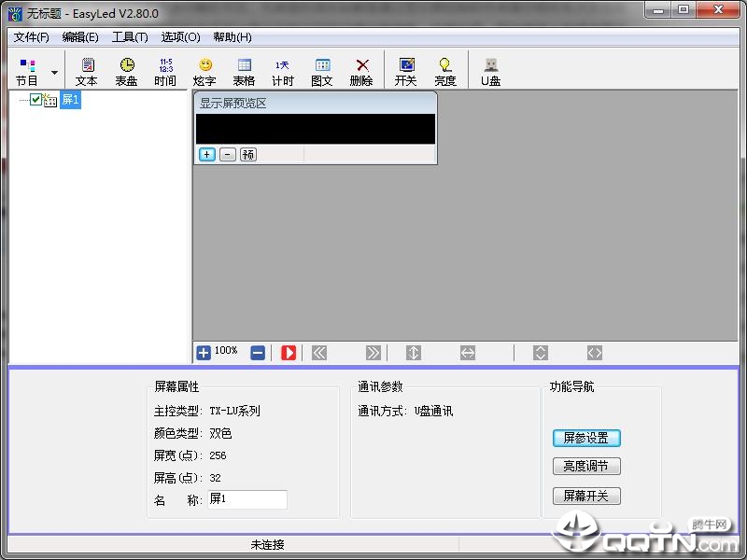The width and height of the screenshot is (747, 560).
Task: Click the EasyLed app icon in title bar
Action: click(x=15, y=14)
